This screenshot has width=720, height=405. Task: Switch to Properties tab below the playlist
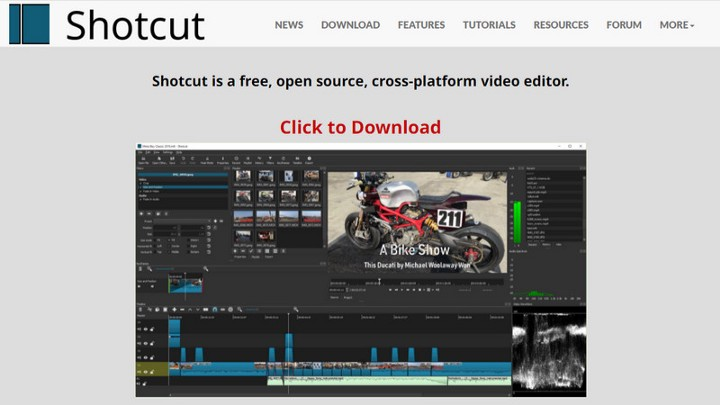tap(240, 256)
